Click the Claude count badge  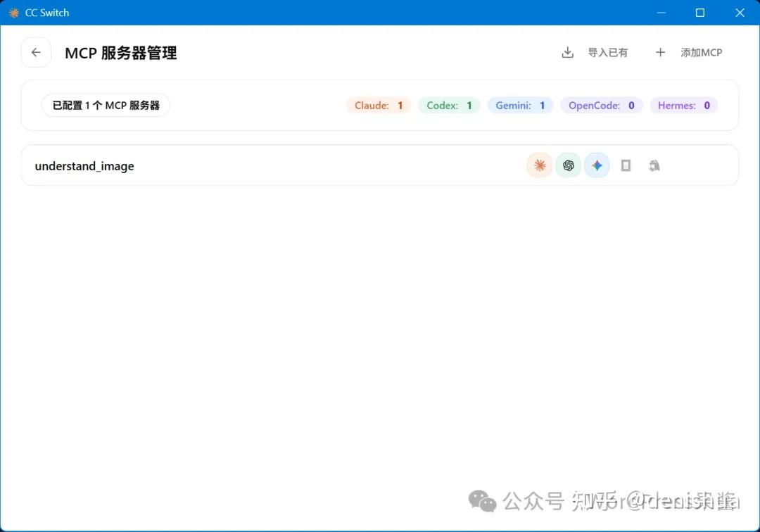point(379,105)
